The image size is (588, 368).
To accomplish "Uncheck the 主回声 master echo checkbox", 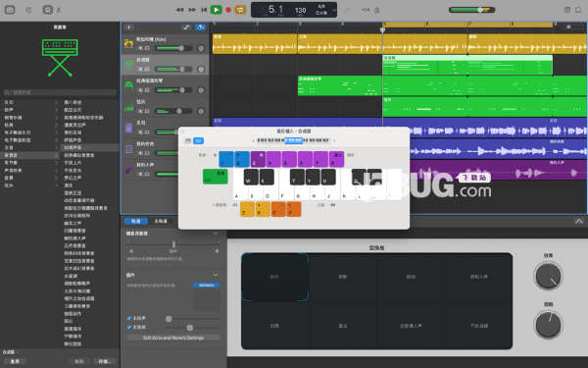I will click(129, 318).
